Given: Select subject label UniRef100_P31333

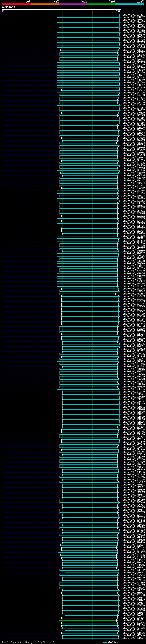Looking at the screenshot, I should point(134,143).
